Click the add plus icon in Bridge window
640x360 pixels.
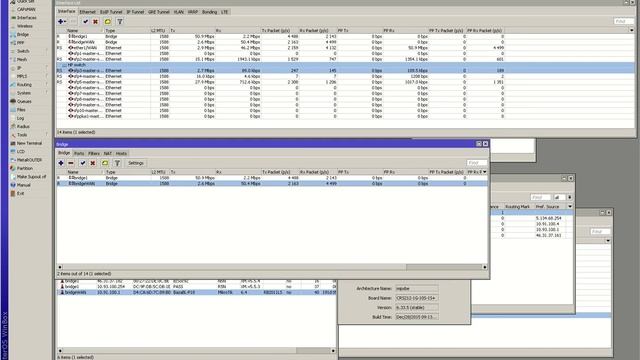click(x=61, y=163)
